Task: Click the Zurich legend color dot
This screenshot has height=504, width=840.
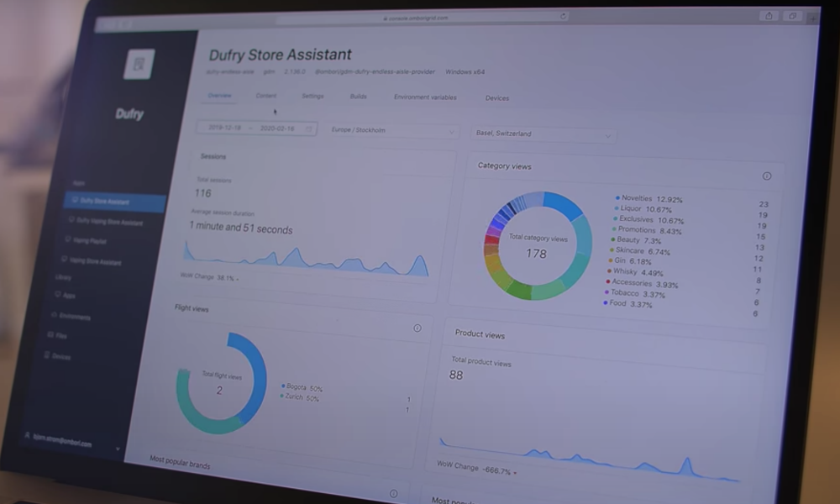Action: point(281,396)
